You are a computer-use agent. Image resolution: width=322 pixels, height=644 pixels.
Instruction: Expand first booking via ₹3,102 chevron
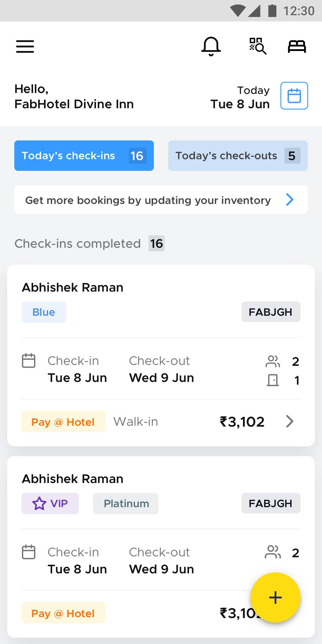[x=290, y=421]
